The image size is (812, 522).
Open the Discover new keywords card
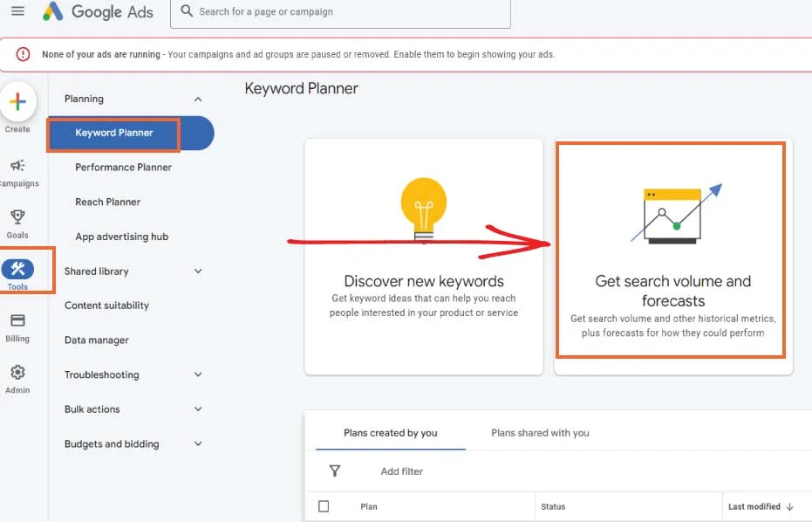tap(424, 257)
